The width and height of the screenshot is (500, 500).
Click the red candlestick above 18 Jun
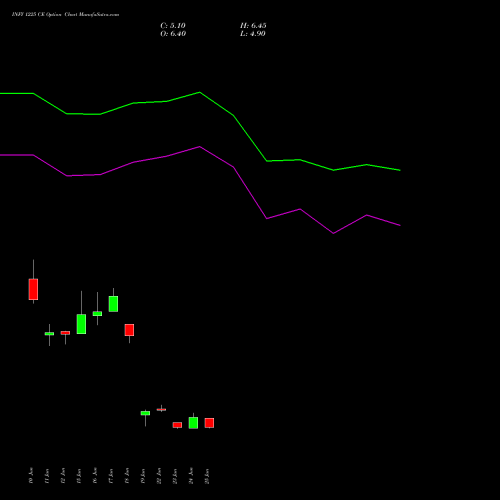point(129,330)
